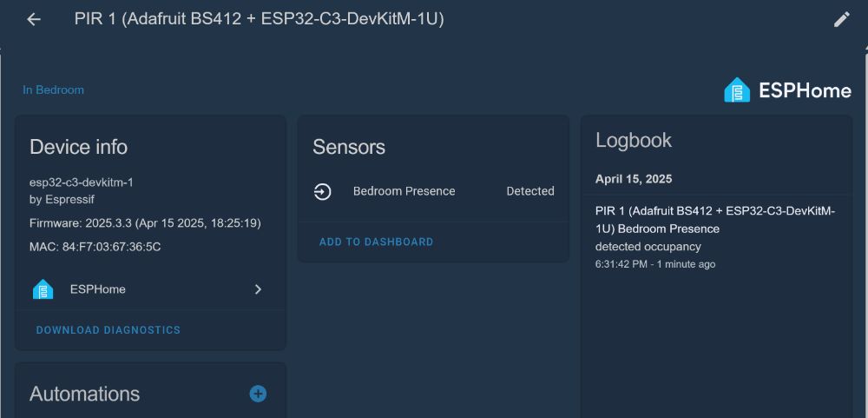Image resolution: width=868 pixels, height=418 pixels.
Task: Open the Bedroom Presence sensor entity
Action: pyautogui.click(x=404, y=191)
